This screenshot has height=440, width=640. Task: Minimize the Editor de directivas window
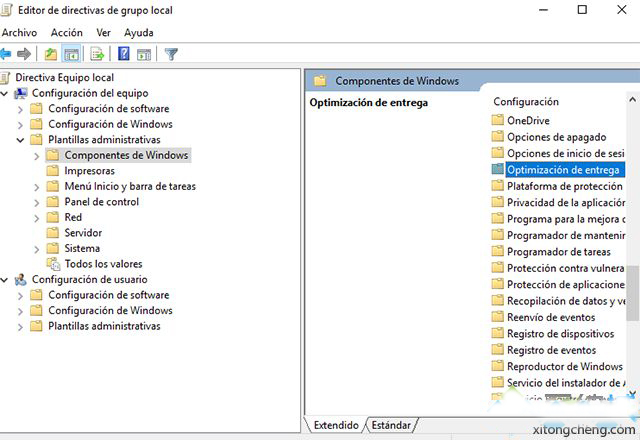click(x=543, y=9)
